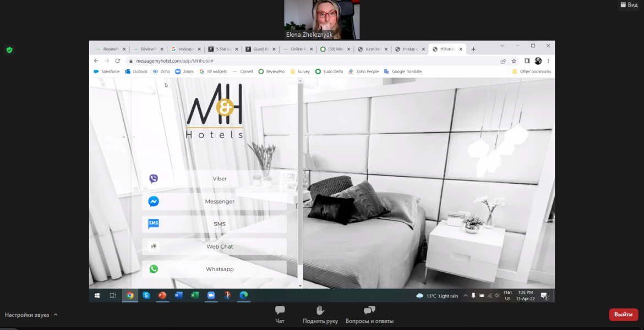Open a new Chrome tab
644x330 pixels.
click(x=473, y=50)
